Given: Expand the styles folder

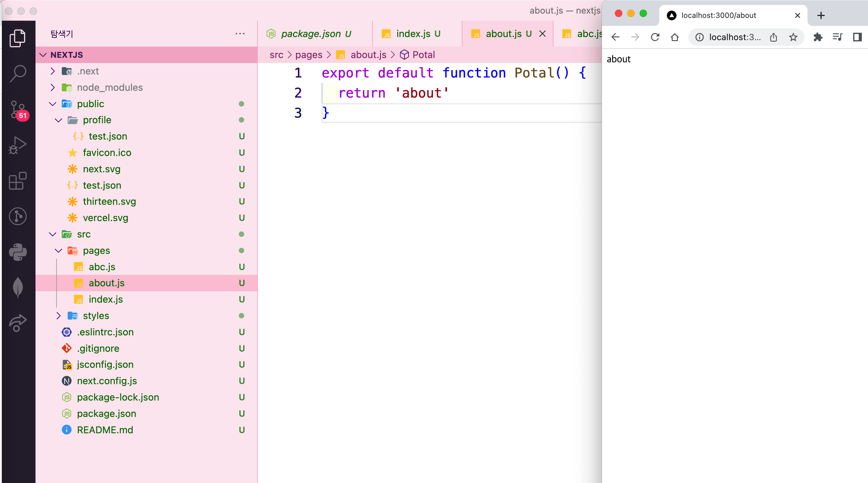Looking at the screenshot, I should coord(59,316).
